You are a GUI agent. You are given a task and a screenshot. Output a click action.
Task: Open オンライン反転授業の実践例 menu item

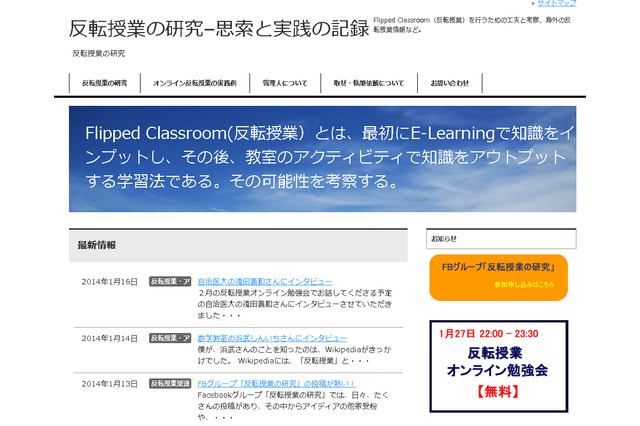[x=195, y=83]
